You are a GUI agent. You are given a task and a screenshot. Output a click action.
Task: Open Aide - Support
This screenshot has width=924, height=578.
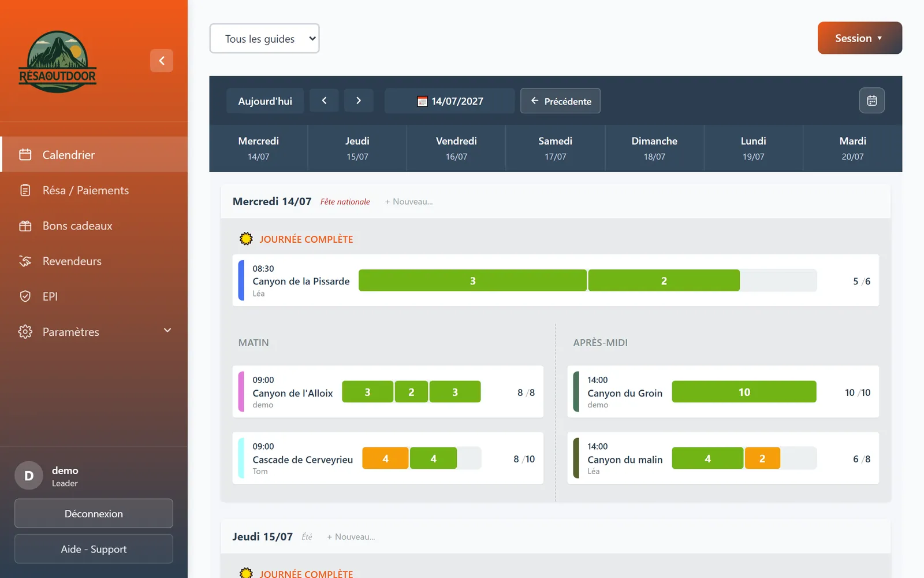pyautogui.click(x=94, y=549)
